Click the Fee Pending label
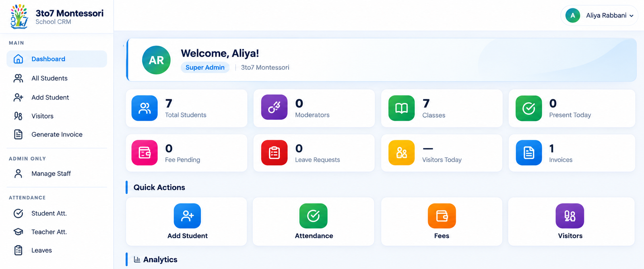Screen dimensions: 644x269 (x=182, y=160)
